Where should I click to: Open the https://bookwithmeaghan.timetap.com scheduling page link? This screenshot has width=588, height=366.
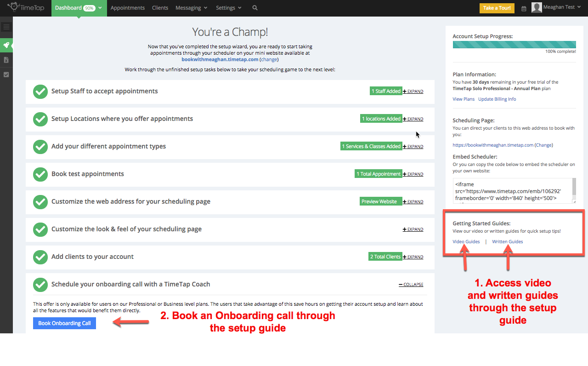pyautogui.click(x=493, y=145)
